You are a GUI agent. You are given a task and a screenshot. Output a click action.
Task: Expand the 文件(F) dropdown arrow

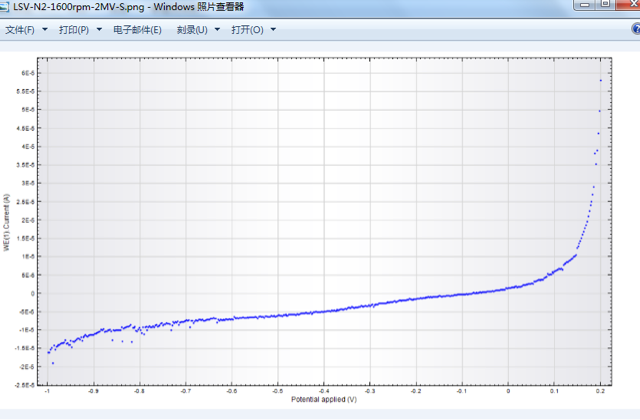click(45, 30)
